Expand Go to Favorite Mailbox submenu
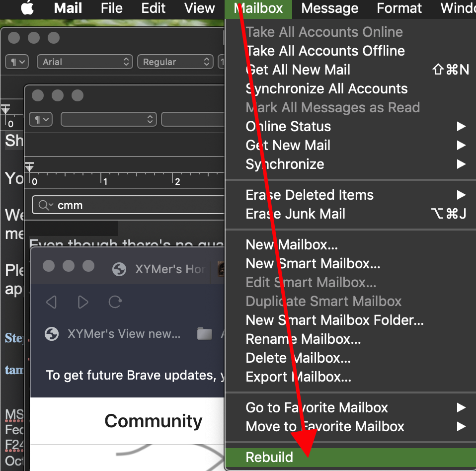Screen dimensions: 476x471 (351, 407)
